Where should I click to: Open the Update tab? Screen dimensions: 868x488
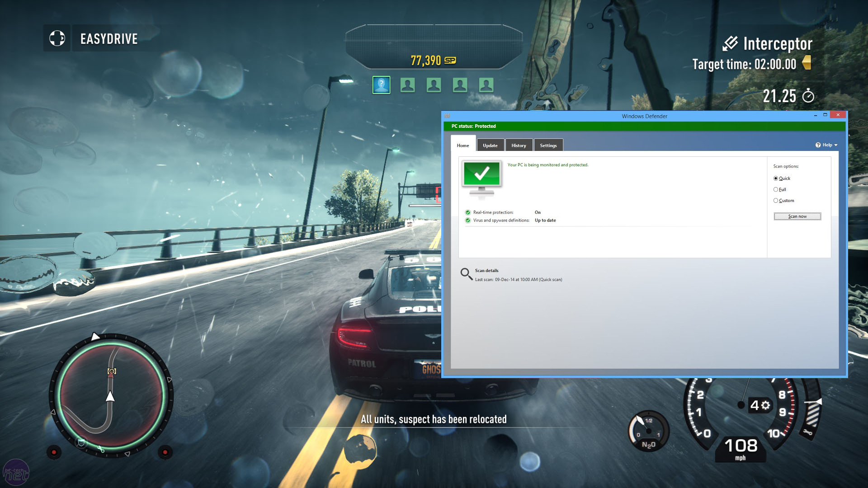[490, 145]
